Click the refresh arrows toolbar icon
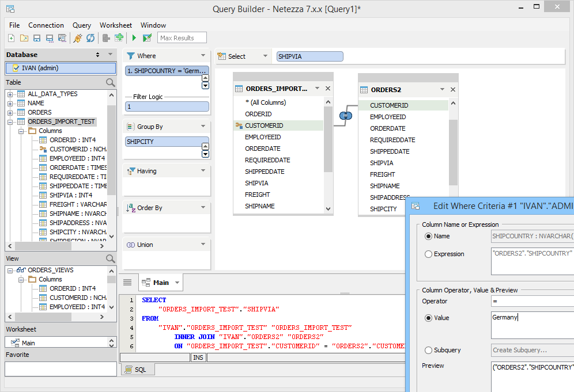 (x=90, y=38)
